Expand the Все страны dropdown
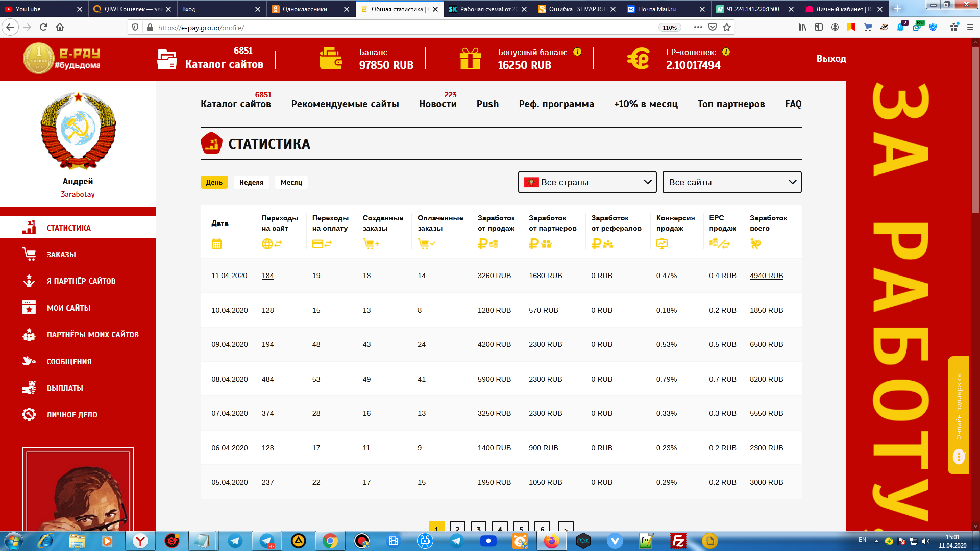This screenshot has height=551, width=980. tap(587, 182)
